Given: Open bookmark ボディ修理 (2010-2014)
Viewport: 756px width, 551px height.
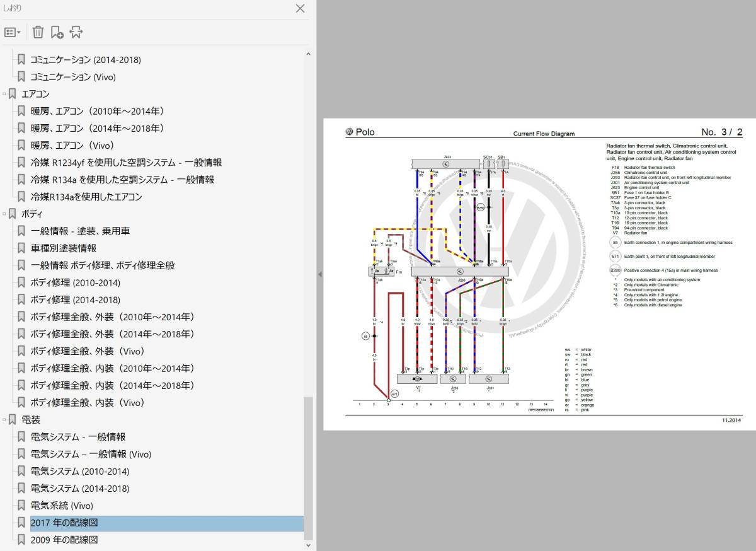Looking at the screenshot, I should (x=75, y=282).
